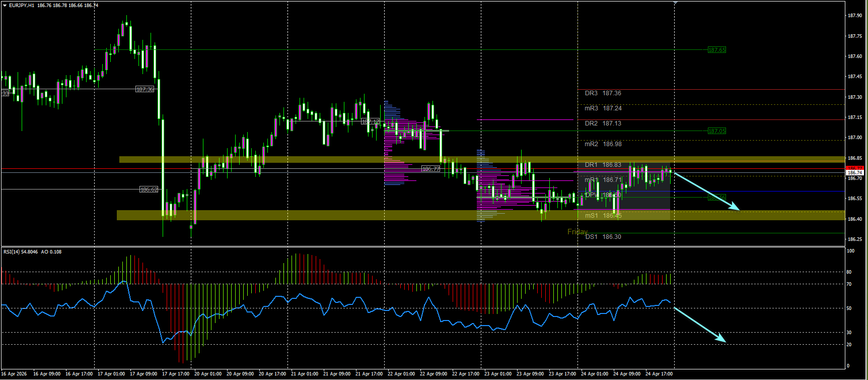Image resolution: width=868 pixels, height=380 pixels.
Task: Click the 20 Apr 09:00 time label
Action: [x=240, y=374]
